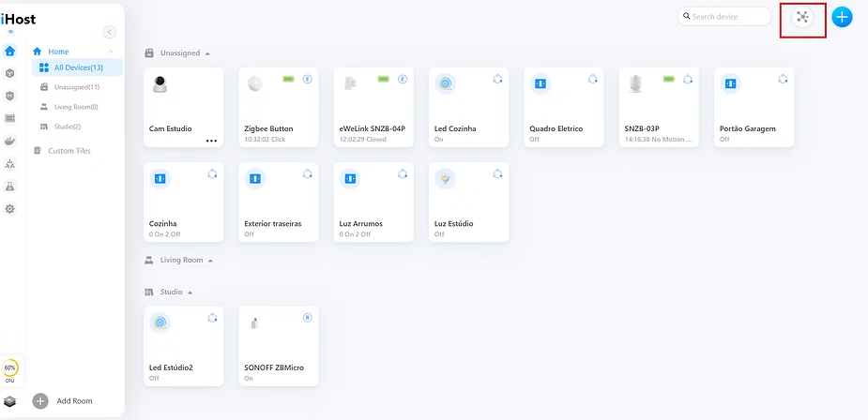Open Custom Tiles in sidebar
The image size is (868, 420).
point(69,151)
